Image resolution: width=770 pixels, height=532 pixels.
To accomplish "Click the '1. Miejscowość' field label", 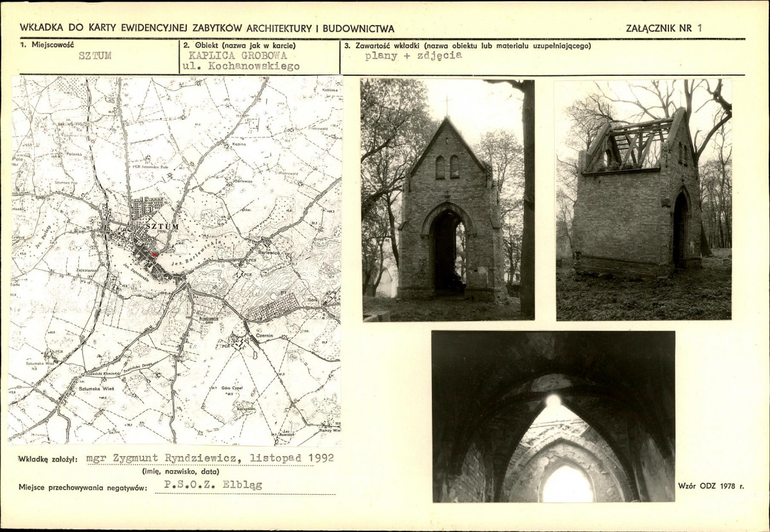I will [x=48, y=46].
